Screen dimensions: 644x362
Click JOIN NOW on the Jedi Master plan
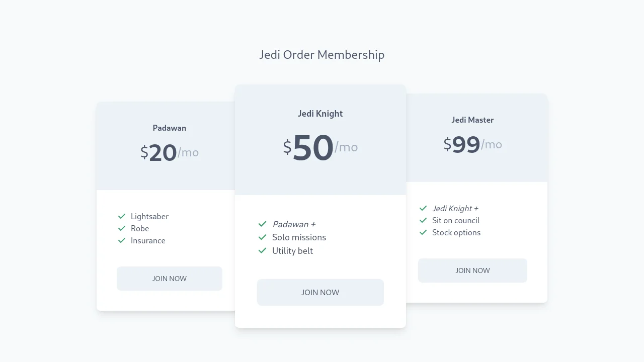(x=472, y=270)
